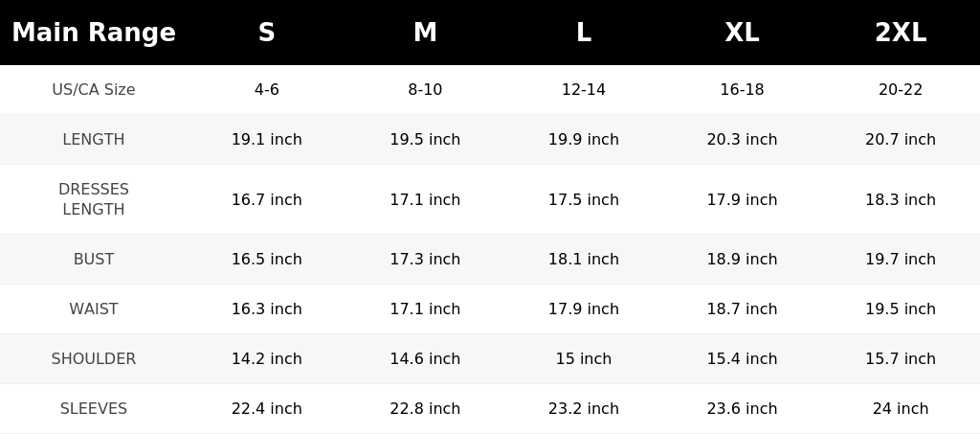Click the SHOULDER row label
Image resolution: width=980 pixels, height=434 pixels.
(x=94, y=359)
